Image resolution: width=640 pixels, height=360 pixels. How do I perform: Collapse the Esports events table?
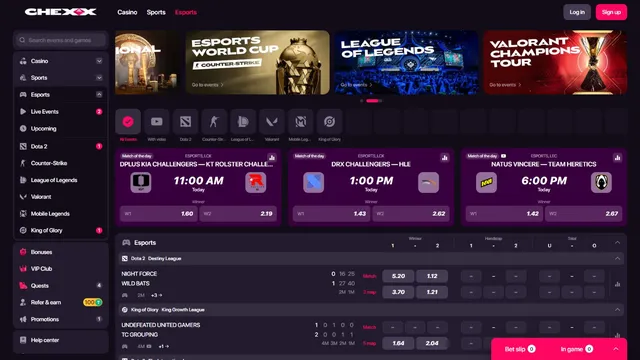click(x=618, y=242)
